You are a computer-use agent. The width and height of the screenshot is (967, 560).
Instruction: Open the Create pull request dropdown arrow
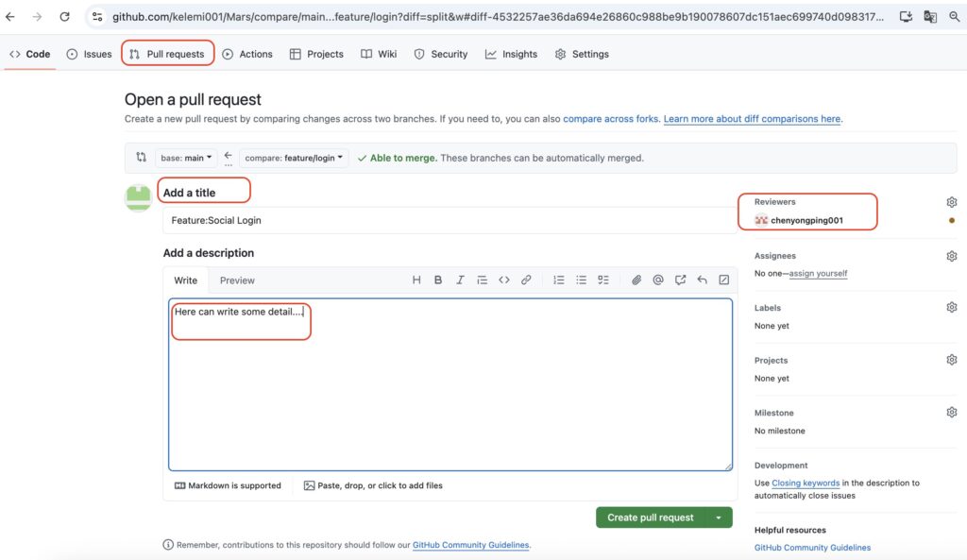719,518
